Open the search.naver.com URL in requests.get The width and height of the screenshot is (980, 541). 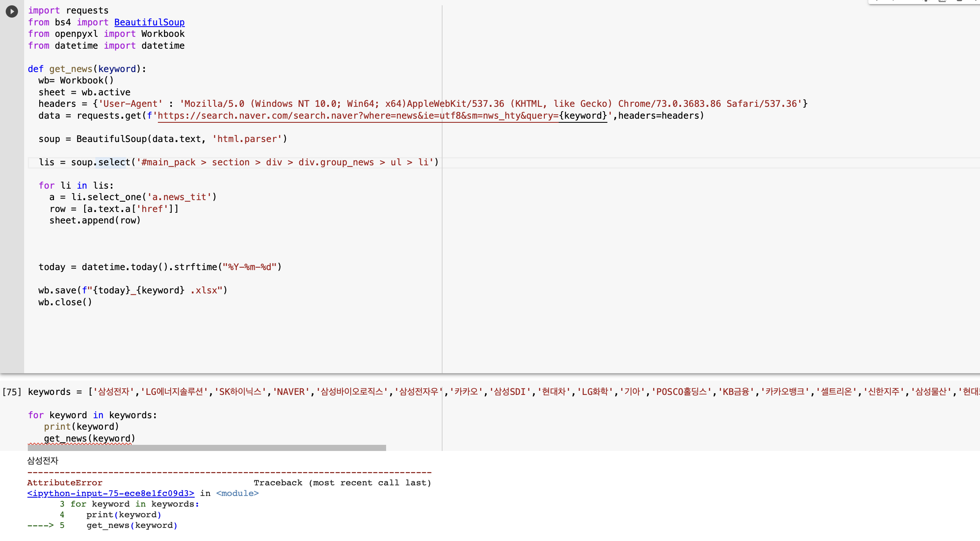(358, 116)
